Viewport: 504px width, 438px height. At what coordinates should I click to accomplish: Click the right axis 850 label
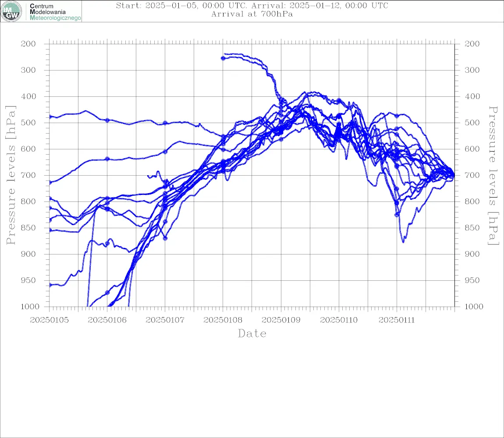(x=472, y=228)
